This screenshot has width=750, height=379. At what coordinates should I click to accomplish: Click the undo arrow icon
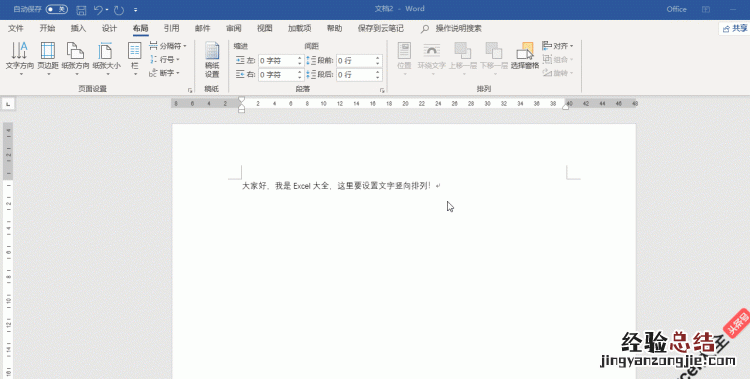click(x=98, y=10)
